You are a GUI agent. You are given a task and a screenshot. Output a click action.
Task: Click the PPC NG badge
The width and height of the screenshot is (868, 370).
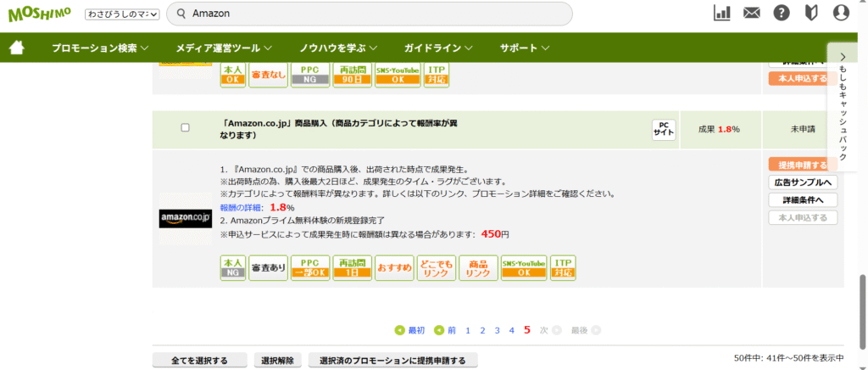[x=310, y=76]
